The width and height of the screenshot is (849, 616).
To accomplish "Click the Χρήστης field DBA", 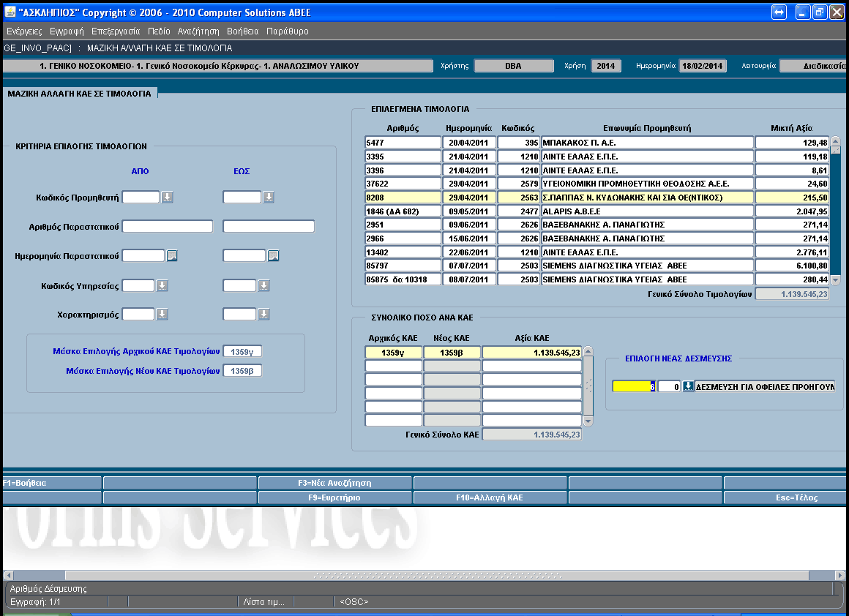I will pyautogui.click(x=513, y=66).
